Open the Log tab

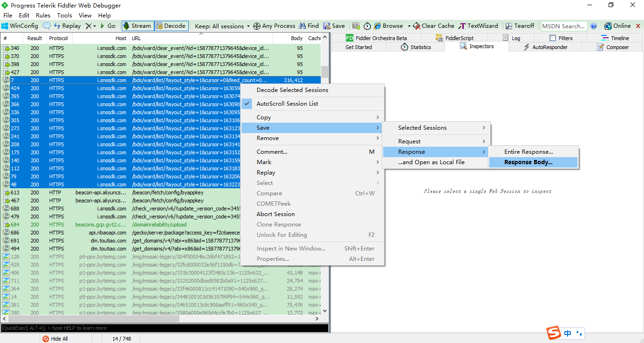coord(512,38)
